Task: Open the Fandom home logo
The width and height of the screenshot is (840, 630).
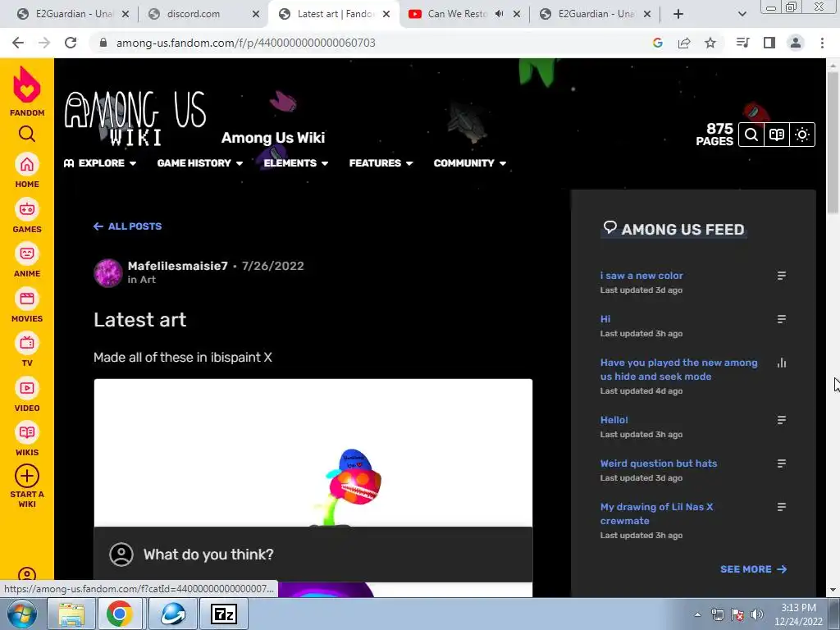Action: tap(27, 91)
